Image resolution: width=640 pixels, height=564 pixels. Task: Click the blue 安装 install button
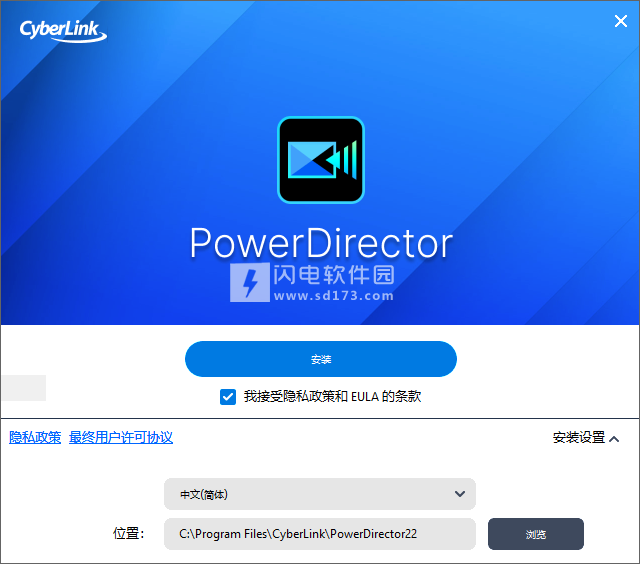tap(320, 359)
